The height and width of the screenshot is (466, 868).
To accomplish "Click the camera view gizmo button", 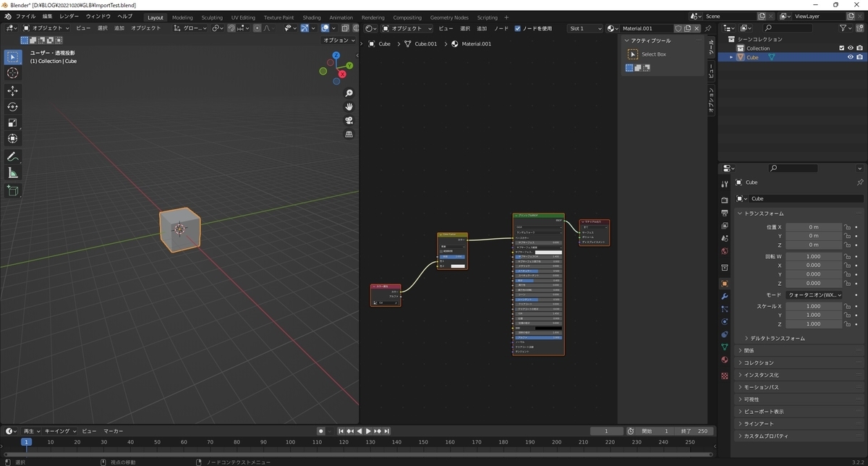I will (x=349, y=120).
